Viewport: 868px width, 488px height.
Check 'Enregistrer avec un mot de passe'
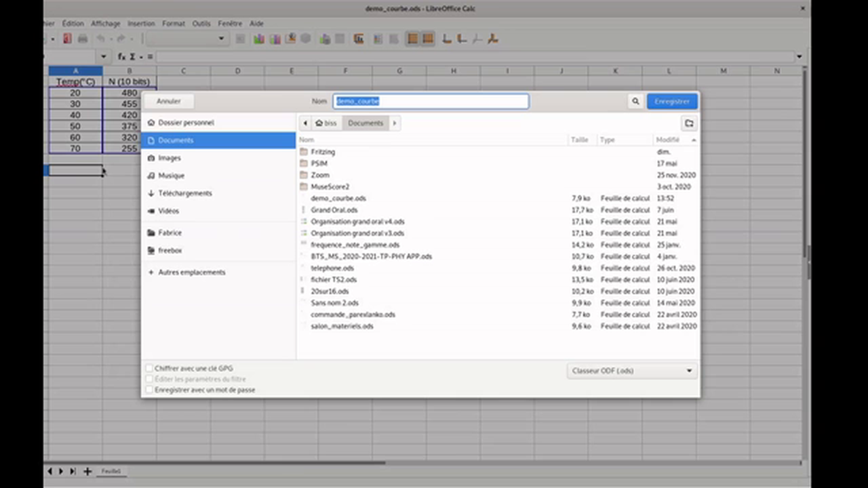coord(149,390)
